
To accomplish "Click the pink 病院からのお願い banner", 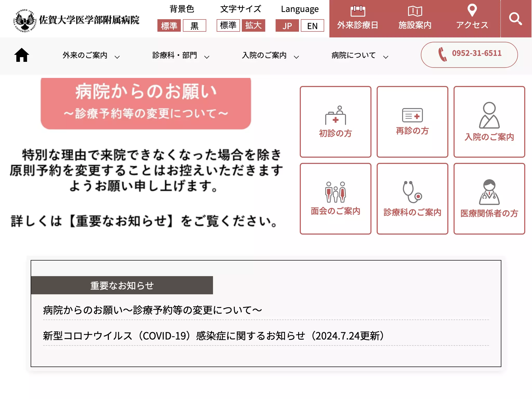I will pos(146,103).
